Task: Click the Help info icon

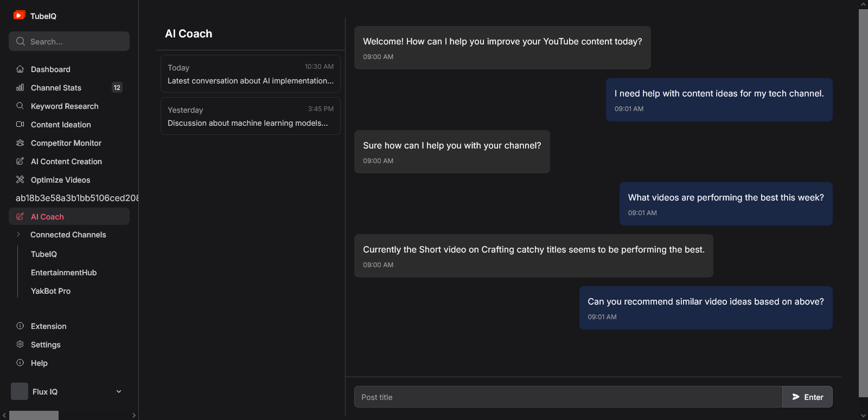Action: [20, 363]
